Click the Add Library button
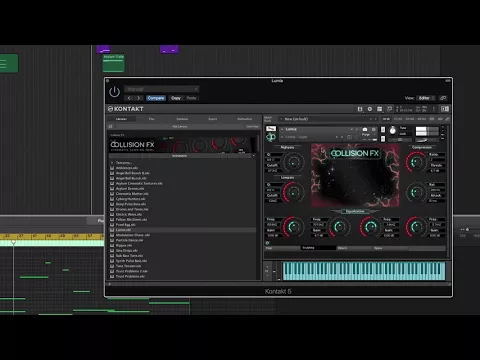 180,127
